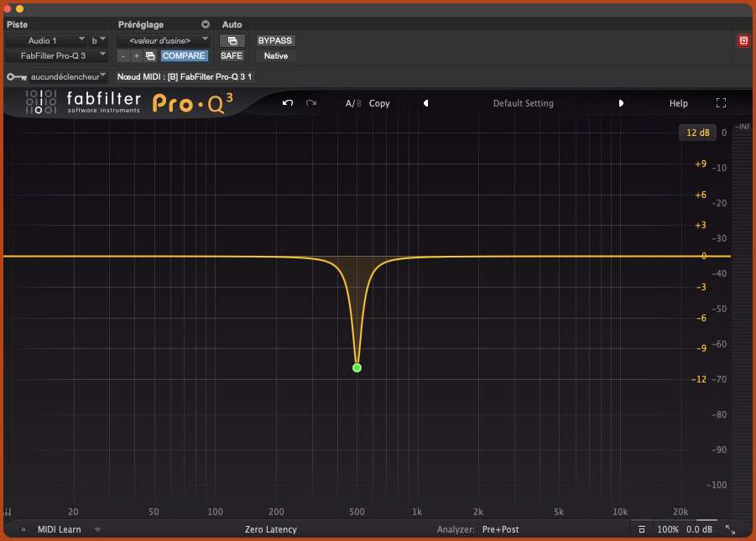Click the redo arrow icon

(311, 103)
